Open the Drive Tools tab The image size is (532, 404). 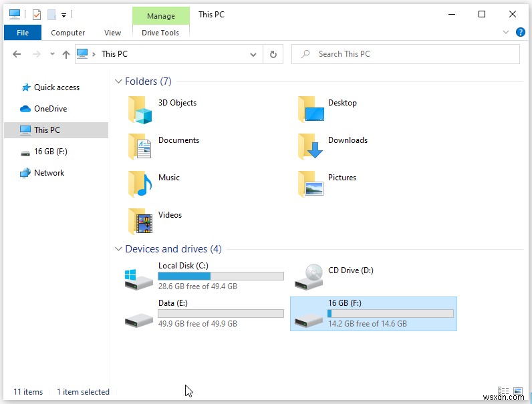[x=160, y=33]
